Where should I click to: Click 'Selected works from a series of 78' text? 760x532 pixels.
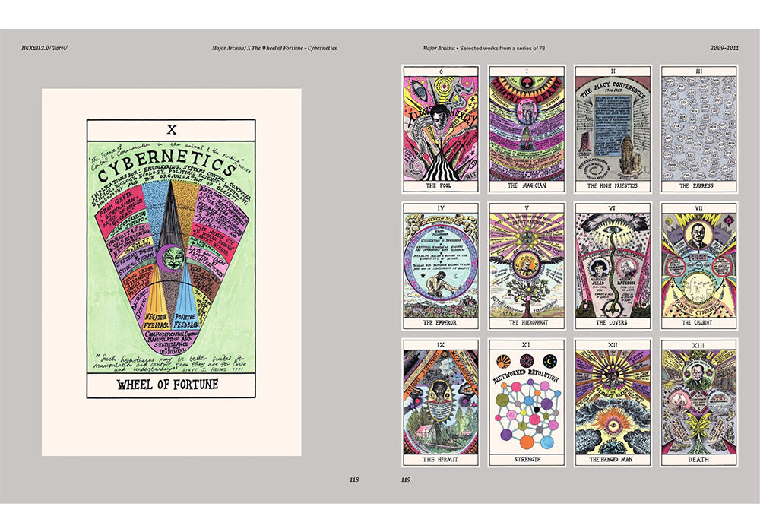(x=502, y=48)
